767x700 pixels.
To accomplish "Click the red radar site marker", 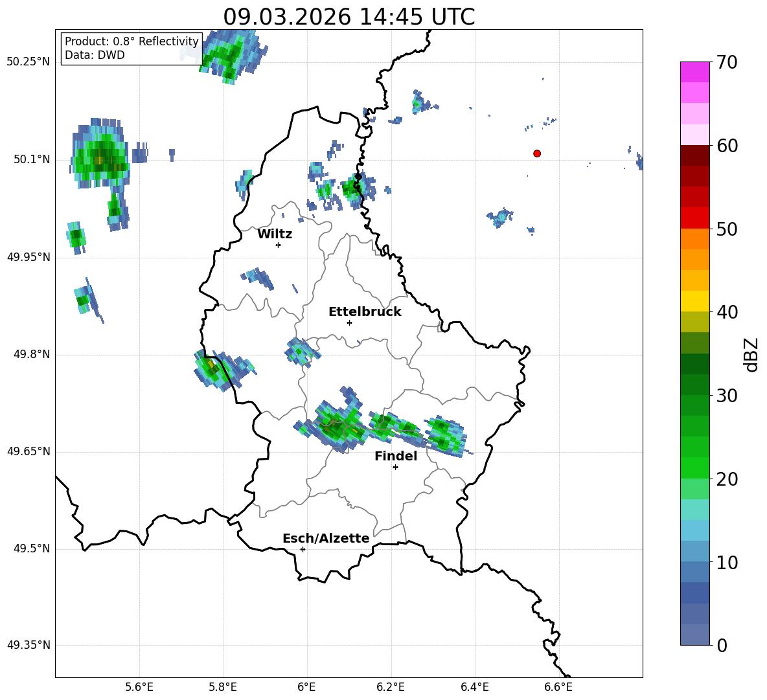I will [x=537, y=153].
